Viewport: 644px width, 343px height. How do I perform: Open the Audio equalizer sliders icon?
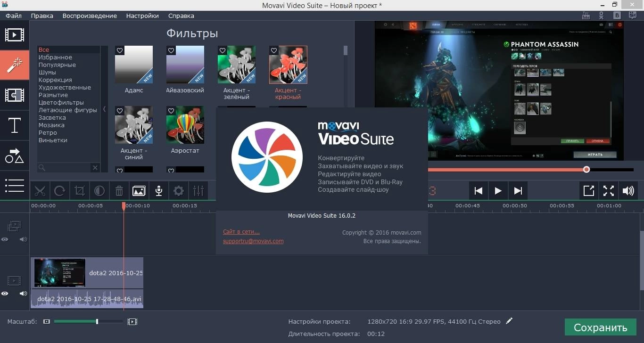coord(198,191)
